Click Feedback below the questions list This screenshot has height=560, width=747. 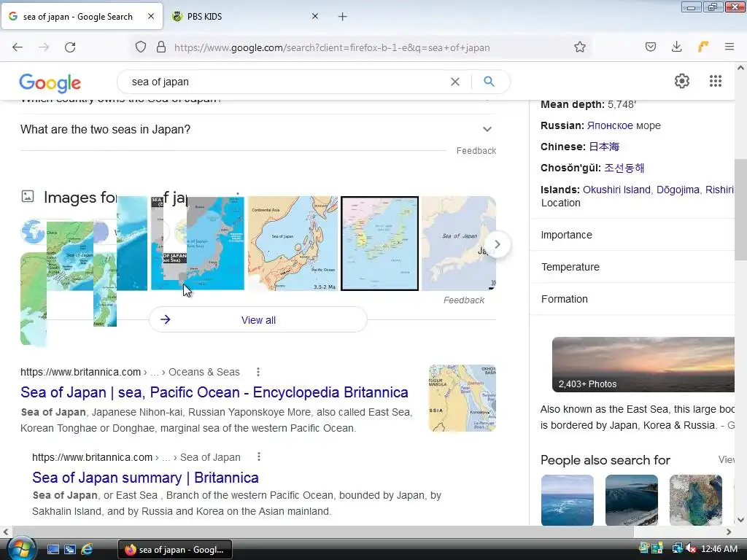pos(476,151)
